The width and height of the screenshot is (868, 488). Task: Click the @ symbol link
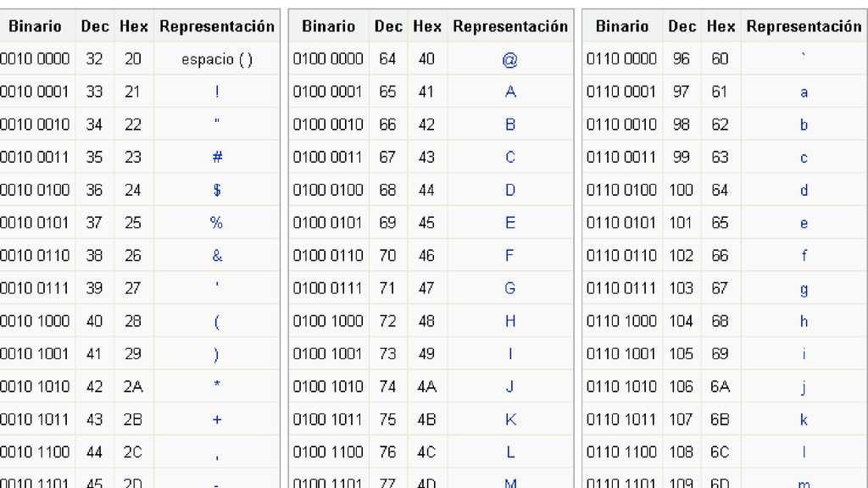(x=509, y=59)
